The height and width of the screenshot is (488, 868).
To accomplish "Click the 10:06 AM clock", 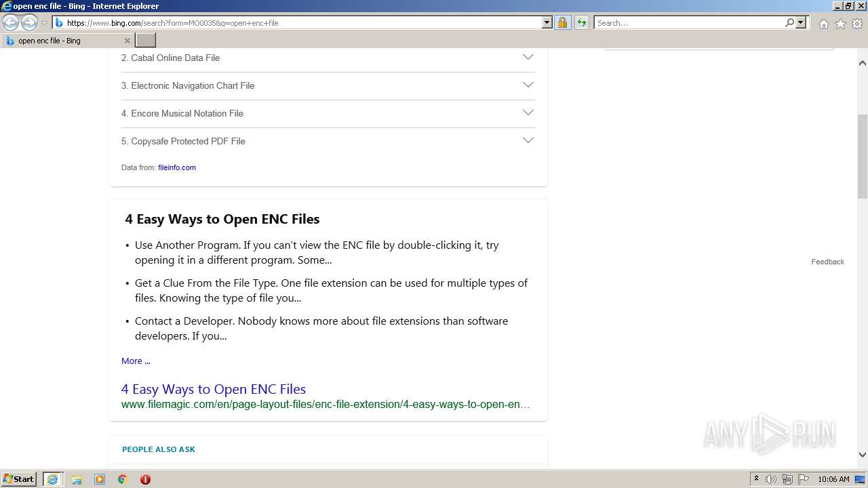I will tap(833, 479).
